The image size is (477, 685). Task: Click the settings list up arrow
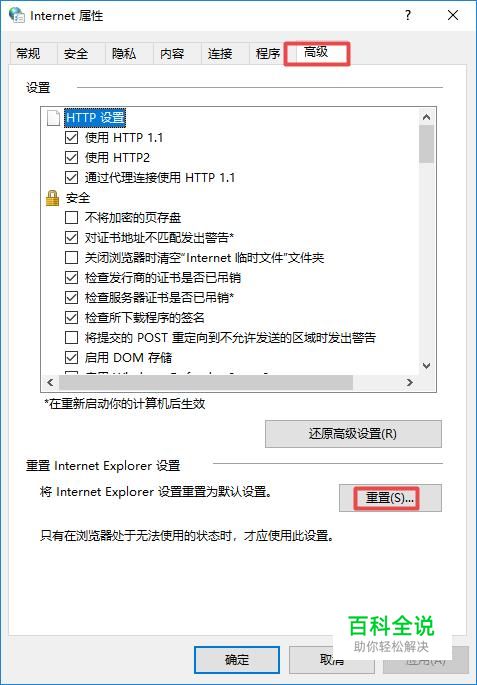426,117
